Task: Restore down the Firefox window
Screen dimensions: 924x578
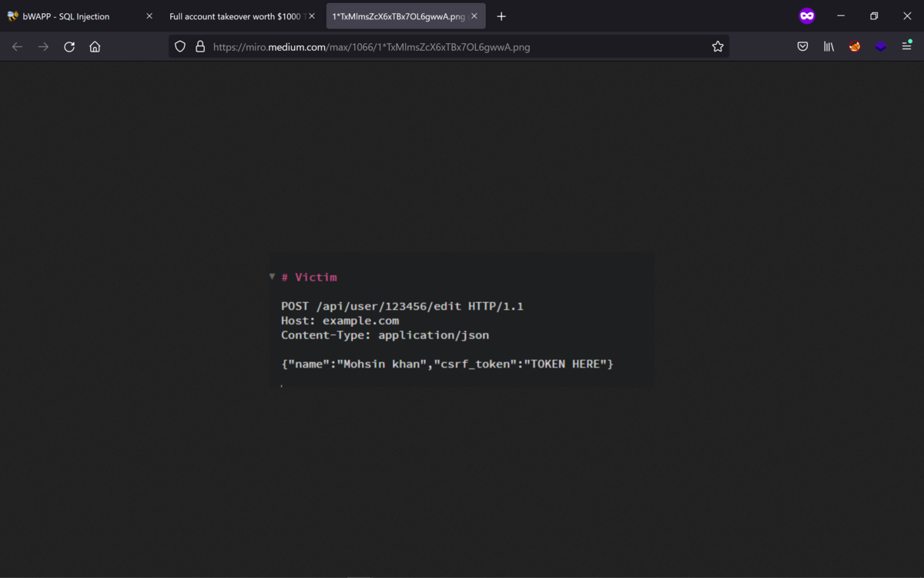Action: tap(874, 15)
